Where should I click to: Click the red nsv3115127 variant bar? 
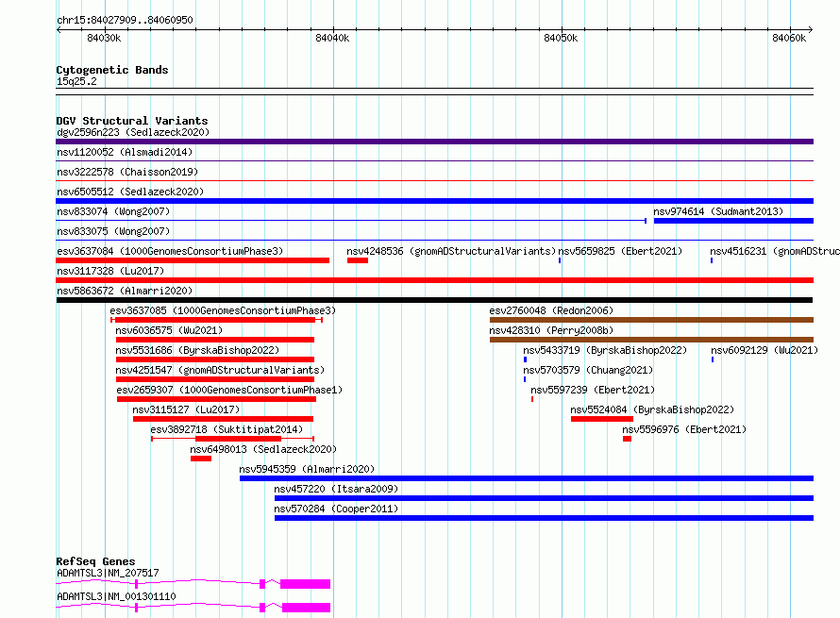pos(223,419)
